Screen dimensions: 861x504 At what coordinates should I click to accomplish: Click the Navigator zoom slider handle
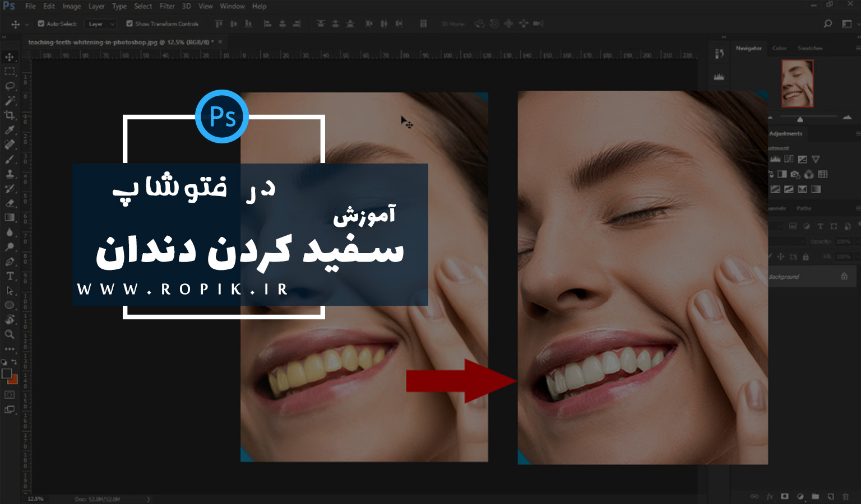800,119
